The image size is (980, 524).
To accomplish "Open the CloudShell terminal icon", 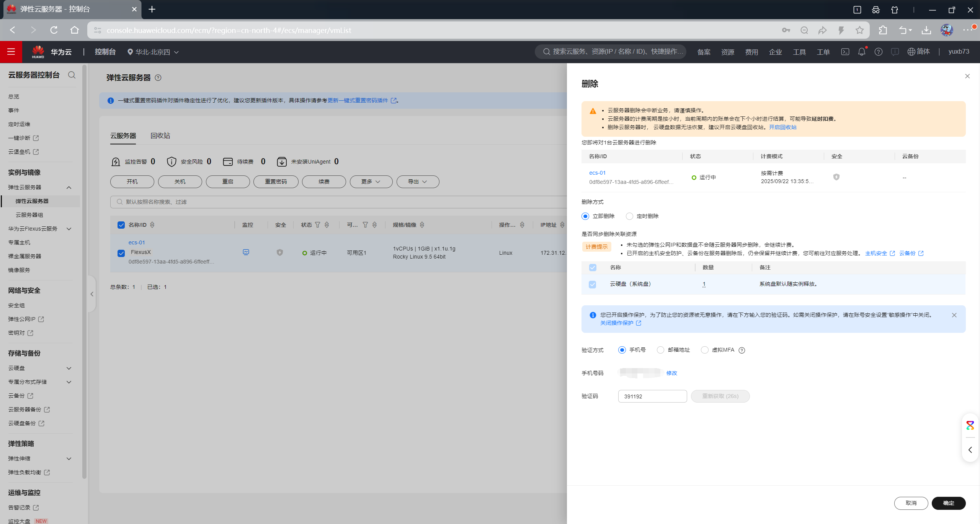I will point(845,52).
